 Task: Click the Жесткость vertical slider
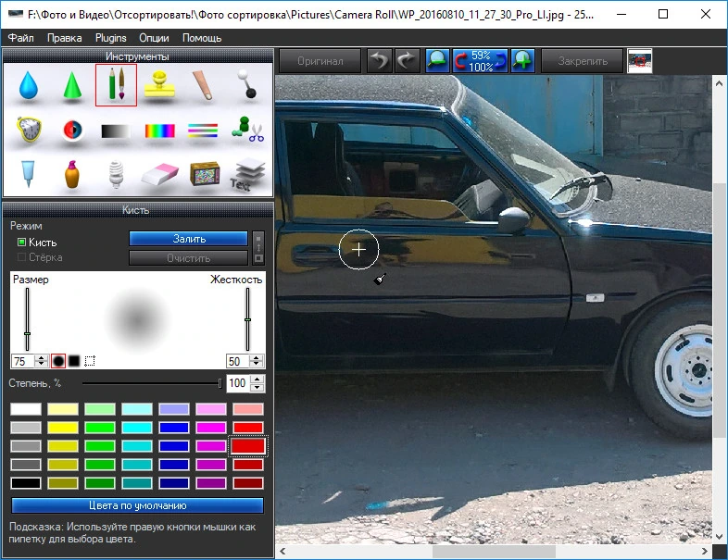248,319
